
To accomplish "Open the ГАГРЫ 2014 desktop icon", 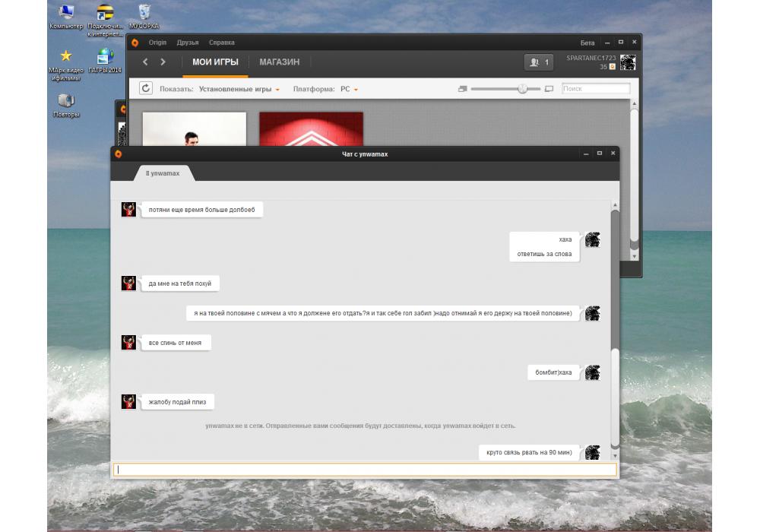I will [105, 61].
